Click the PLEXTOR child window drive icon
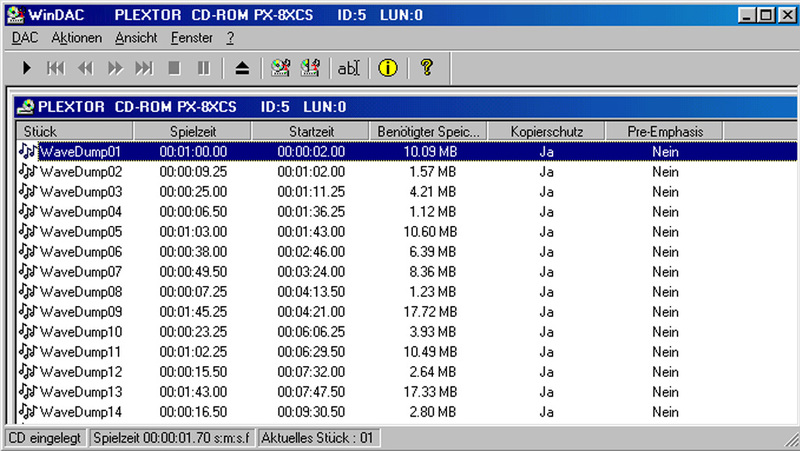This screenshot has height=451, width=800. click(x=25, y=107)
